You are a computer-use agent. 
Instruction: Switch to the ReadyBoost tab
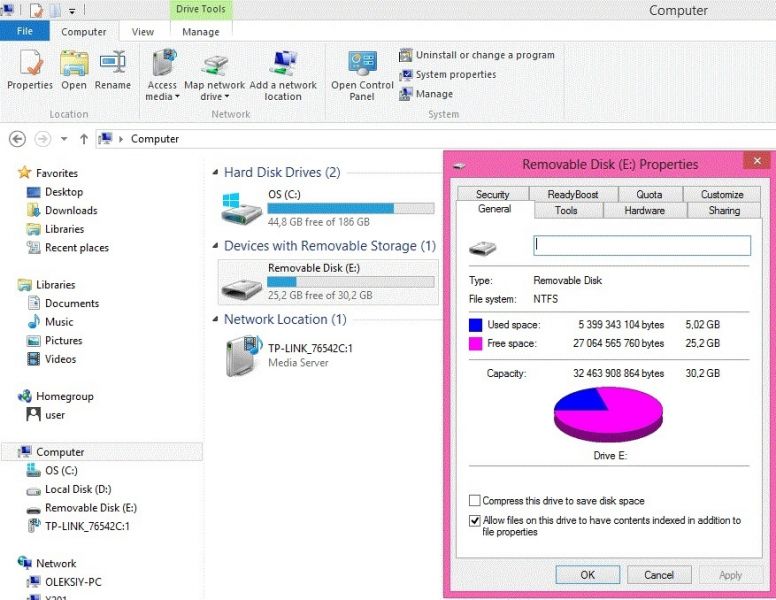(572, 194)
